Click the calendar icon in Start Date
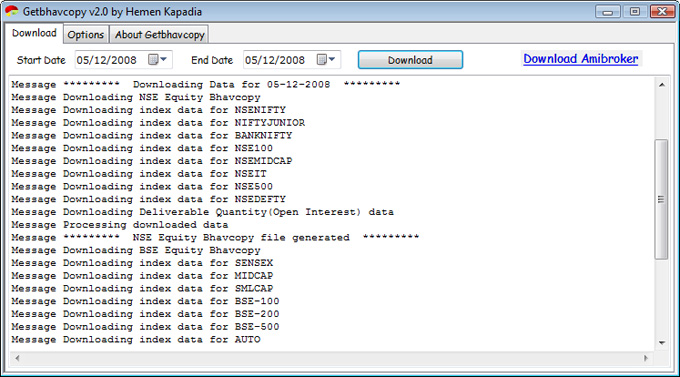 click(x=153, y=59)
